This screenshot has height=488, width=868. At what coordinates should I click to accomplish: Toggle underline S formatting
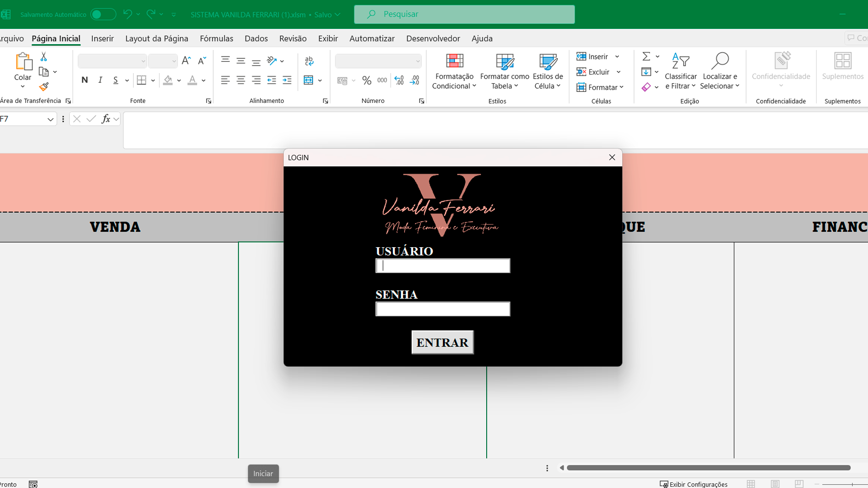[x=115, y=80]
